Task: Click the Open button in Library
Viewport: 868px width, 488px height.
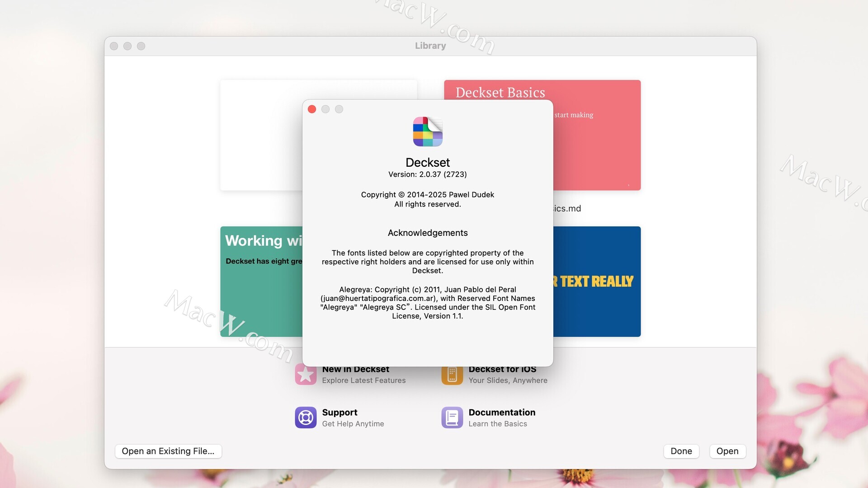Action: pyautogui.click(x=727, y=451)
